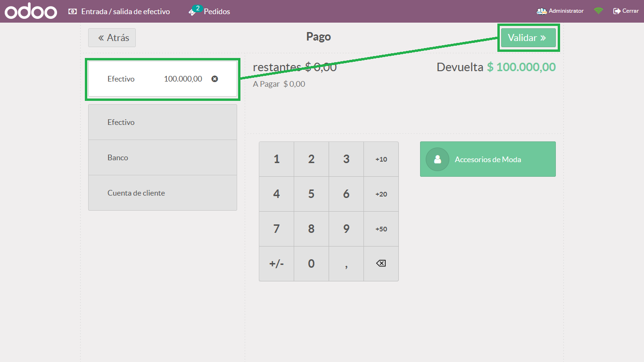Open Entrada / salida de efectivo

click(x=119, y=11)
